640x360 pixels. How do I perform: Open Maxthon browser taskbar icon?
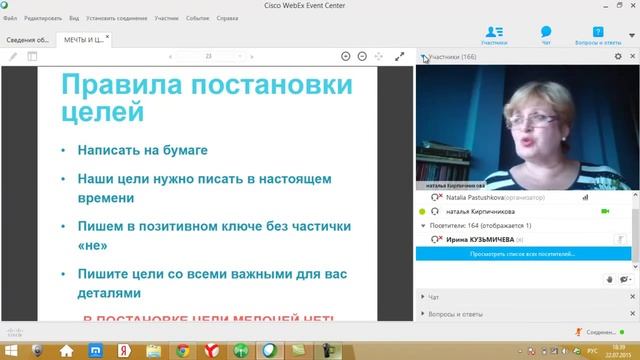(96, 351)
